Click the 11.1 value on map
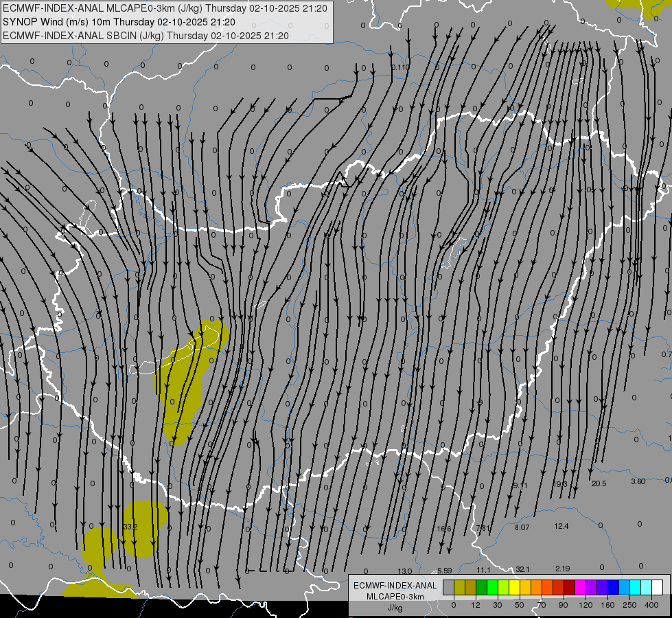672x618 pixels. pyautogui.click(x=483, y=570)
